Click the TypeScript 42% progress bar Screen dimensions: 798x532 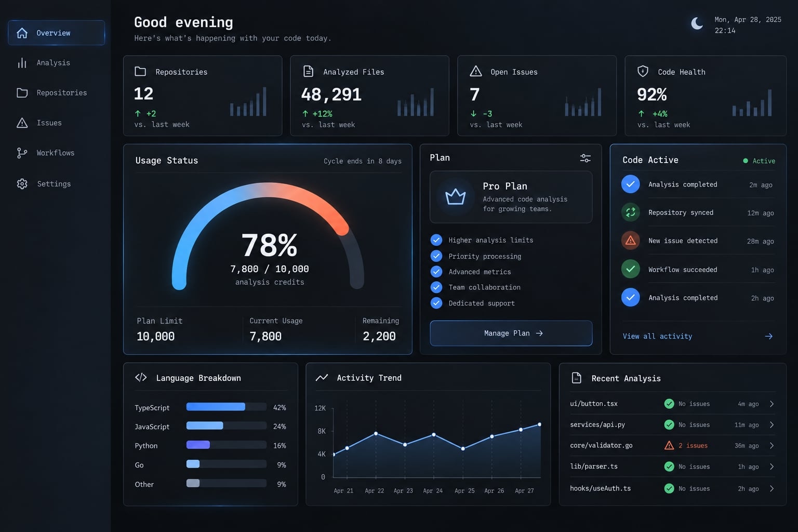(227, 407)
